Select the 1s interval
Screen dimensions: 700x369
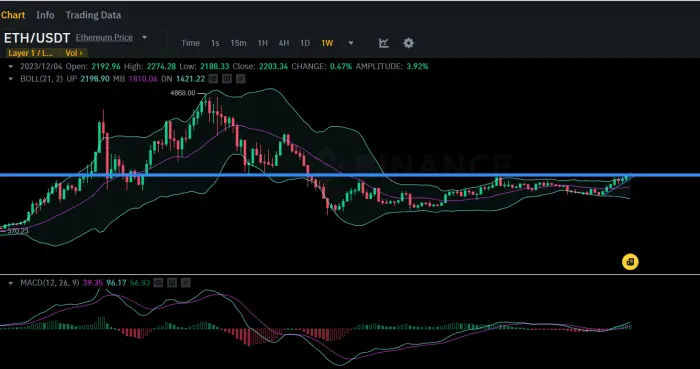click(215, 43)
